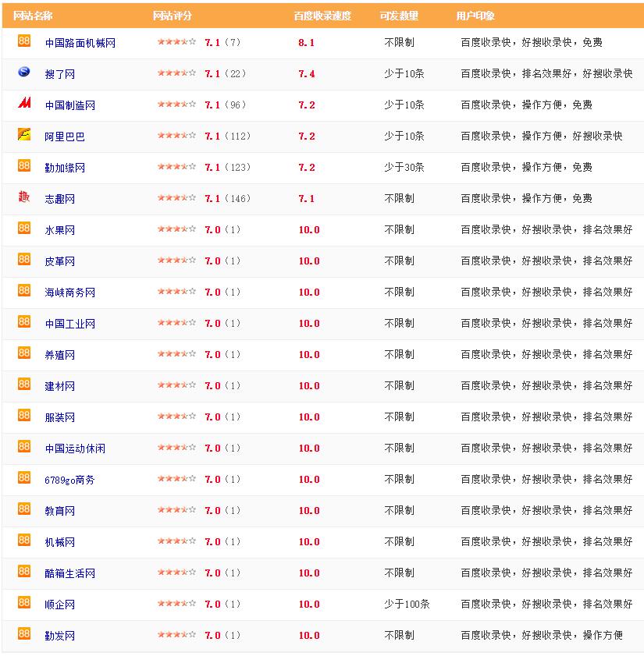Click the 88 icon beside 水果网
Screen dimensions: 644x656
pos(24,228)
